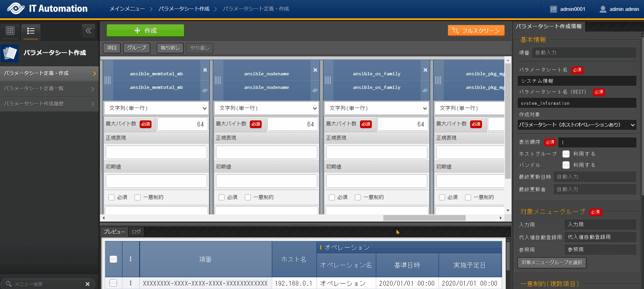Switch to the ログ tab

[136, 232]
